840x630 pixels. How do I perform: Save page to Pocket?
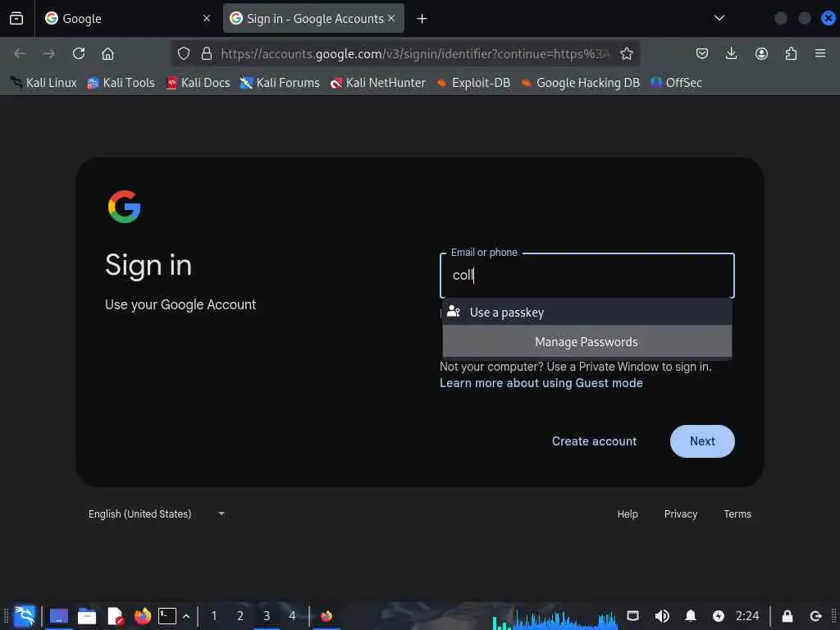702,53
